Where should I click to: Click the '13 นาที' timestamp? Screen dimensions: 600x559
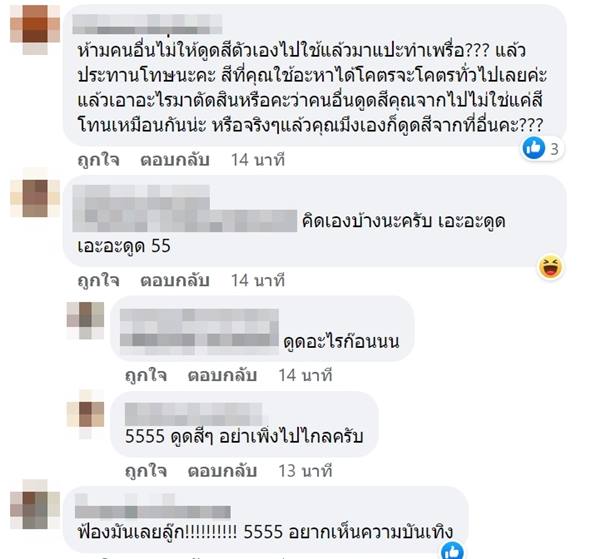(x=305, y=471)
